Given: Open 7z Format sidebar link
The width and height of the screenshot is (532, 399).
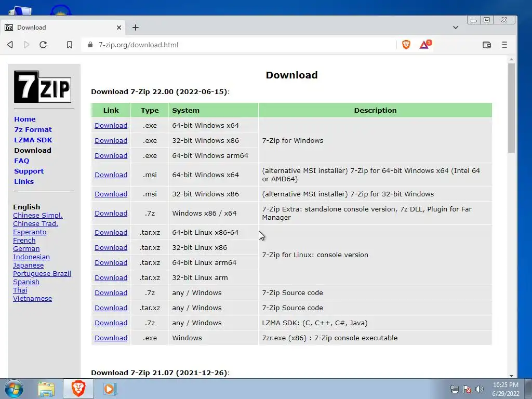Looking at the screenshot, I should pos(33,129).
